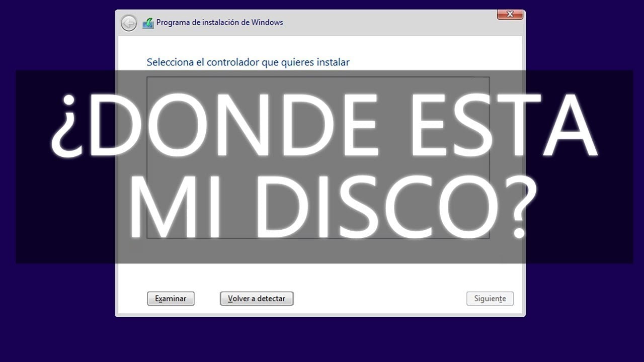644x362 pixels.
Task: Click the Windows setup program icon
Action: coord(148,23)
